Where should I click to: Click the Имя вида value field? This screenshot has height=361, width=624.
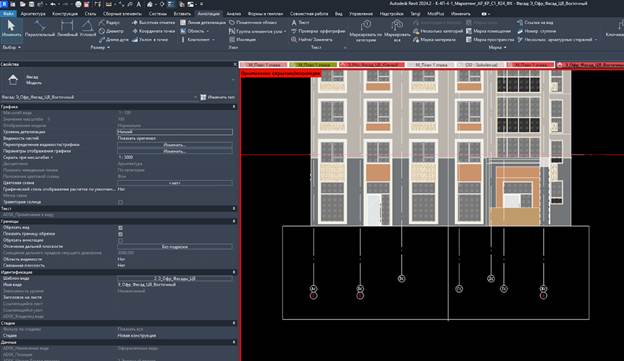(175, 285)
